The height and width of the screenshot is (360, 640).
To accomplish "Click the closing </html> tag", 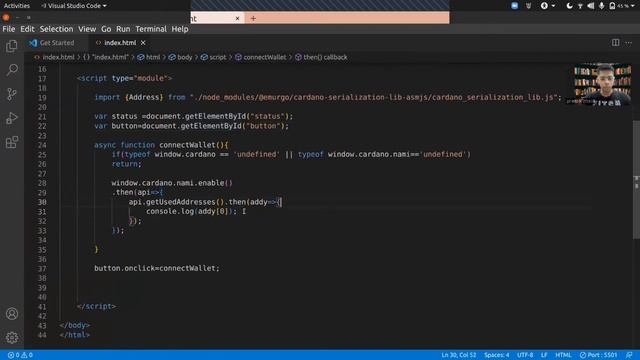I will point(75,335).
